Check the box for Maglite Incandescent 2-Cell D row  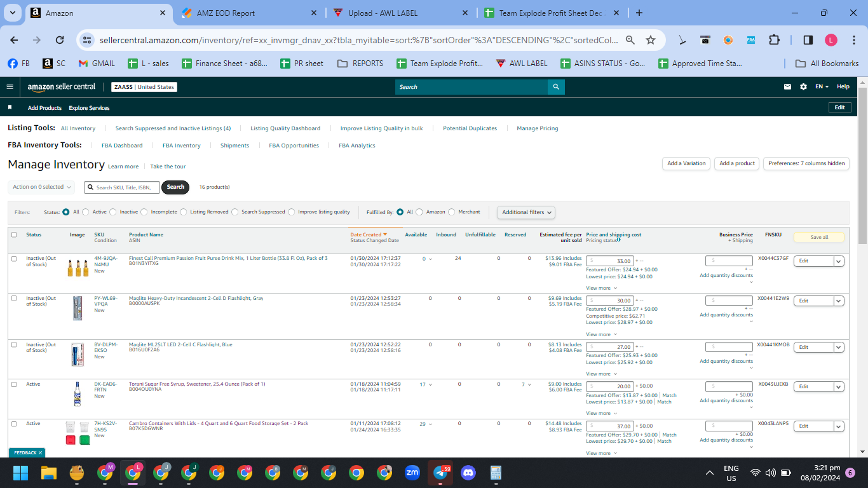14,298
